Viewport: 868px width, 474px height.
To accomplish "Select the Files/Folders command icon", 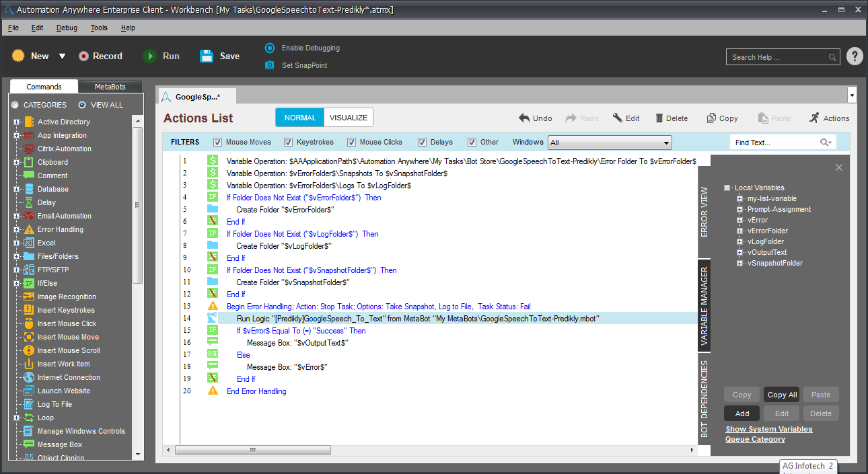I will click(29, 256).
